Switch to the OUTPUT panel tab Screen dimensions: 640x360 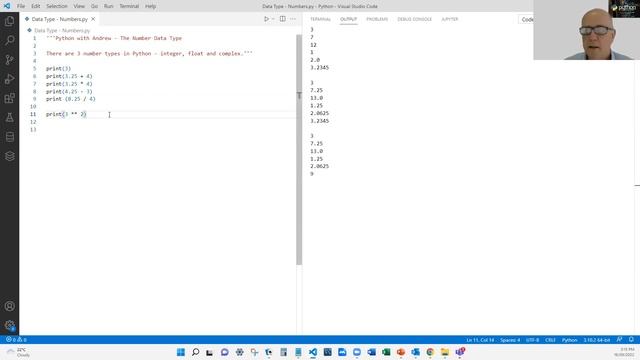348,19
